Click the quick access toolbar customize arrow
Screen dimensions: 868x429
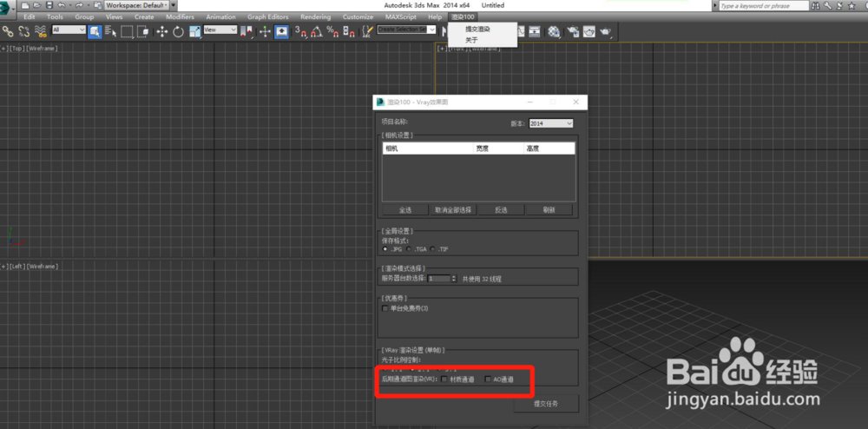[174, 5]
